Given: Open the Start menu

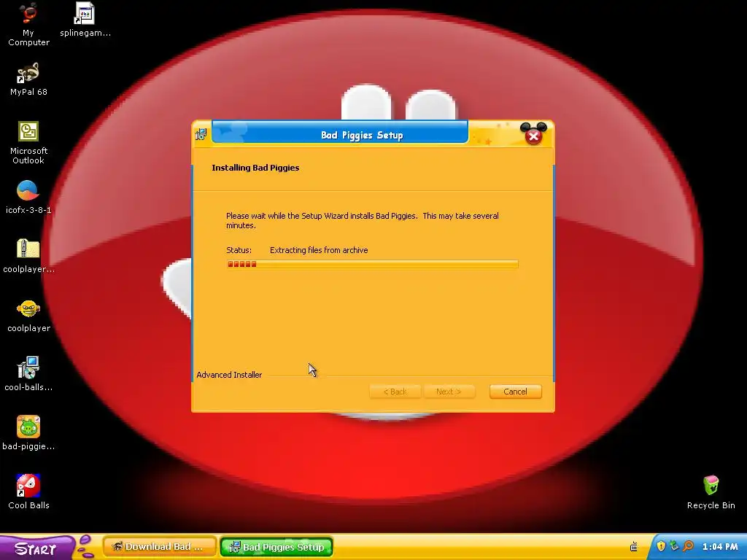Looking at the screenshot, I should pyautogui.click(x=36, y=548).
